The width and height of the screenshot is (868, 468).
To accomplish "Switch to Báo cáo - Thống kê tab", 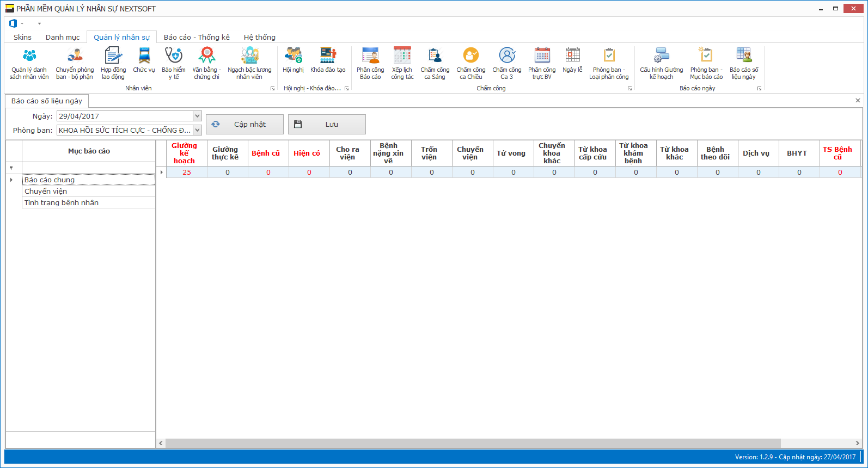I will (x=197, y=37).
